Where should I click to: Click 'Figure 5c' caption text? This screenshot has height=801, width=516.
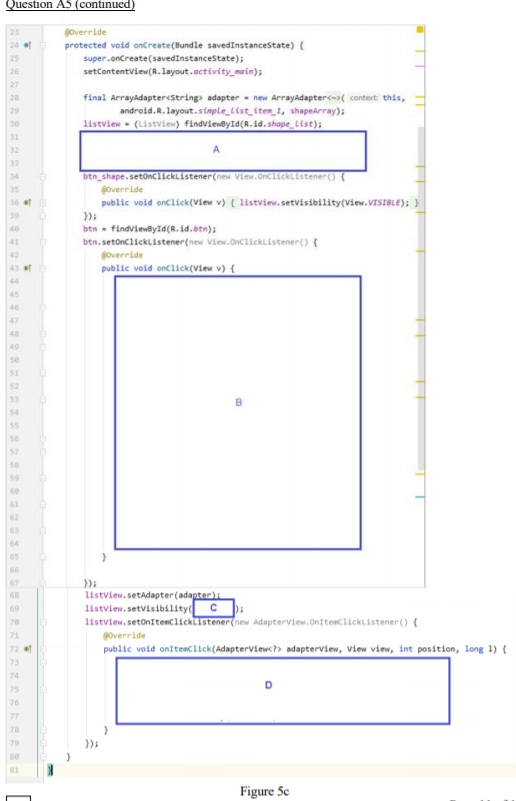264,791
